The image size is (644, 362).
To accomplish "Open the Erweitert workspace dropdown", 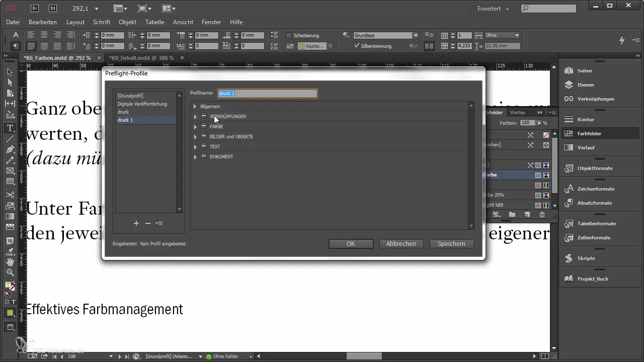I will coord(493,9).
